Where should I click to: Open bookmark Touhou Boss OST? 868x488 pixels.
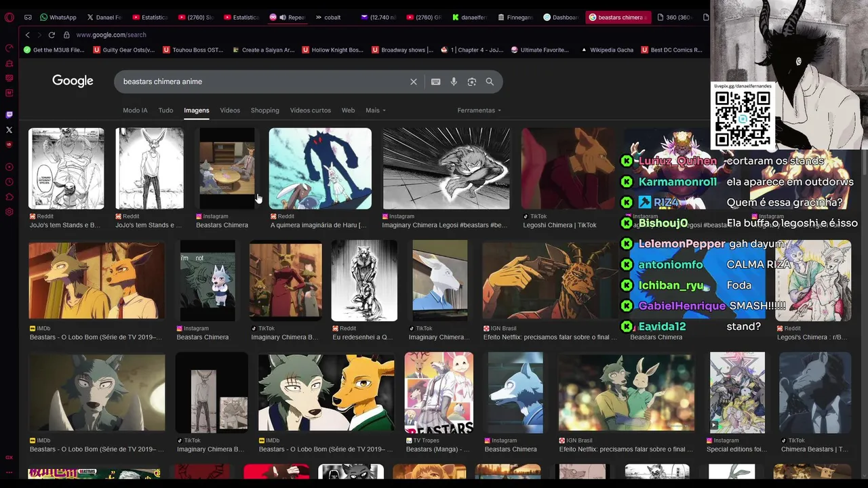point(193,49)
